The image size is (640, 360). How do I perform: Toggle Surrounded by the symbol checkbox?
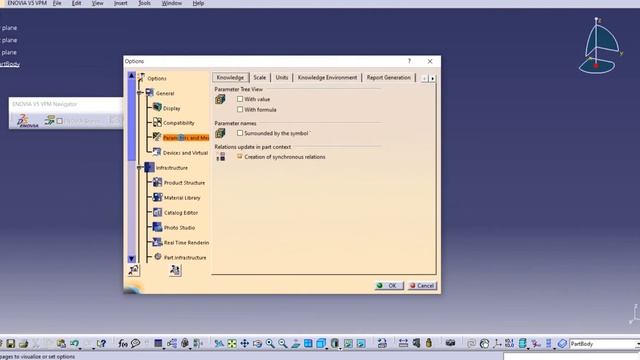coord(240,133)
